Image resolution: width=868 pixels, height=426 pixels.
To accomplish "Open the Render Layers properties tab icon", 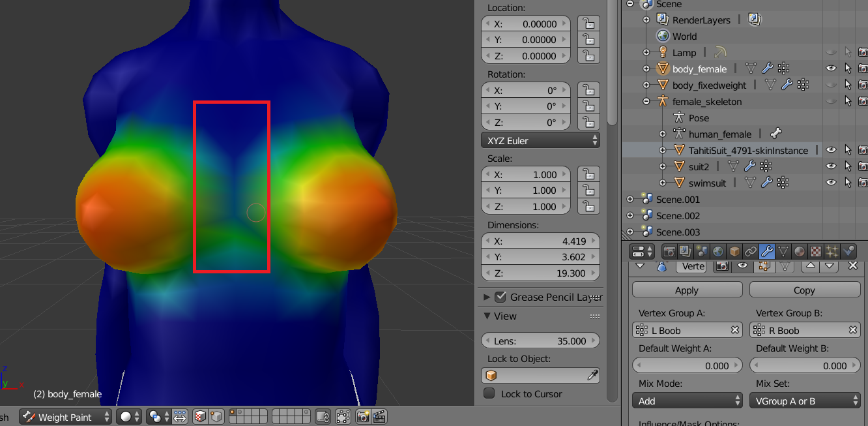I will 685,251.
